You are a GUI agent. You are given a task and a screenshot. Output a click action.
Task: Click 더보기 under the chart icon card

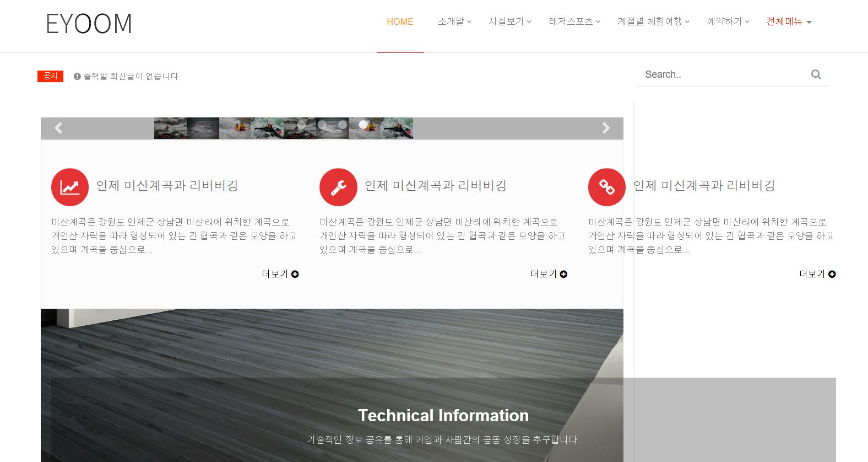(x=280, y=274)
